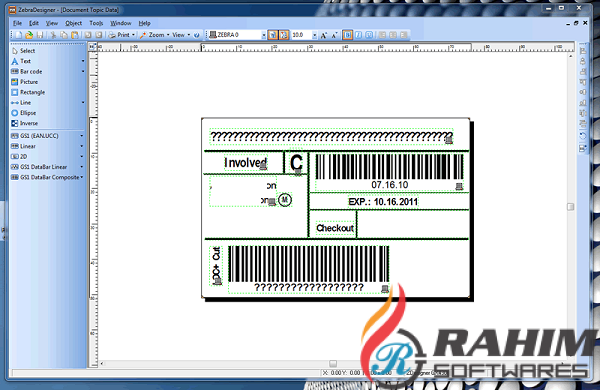Click the Save diskette icon

coord(40,35)
